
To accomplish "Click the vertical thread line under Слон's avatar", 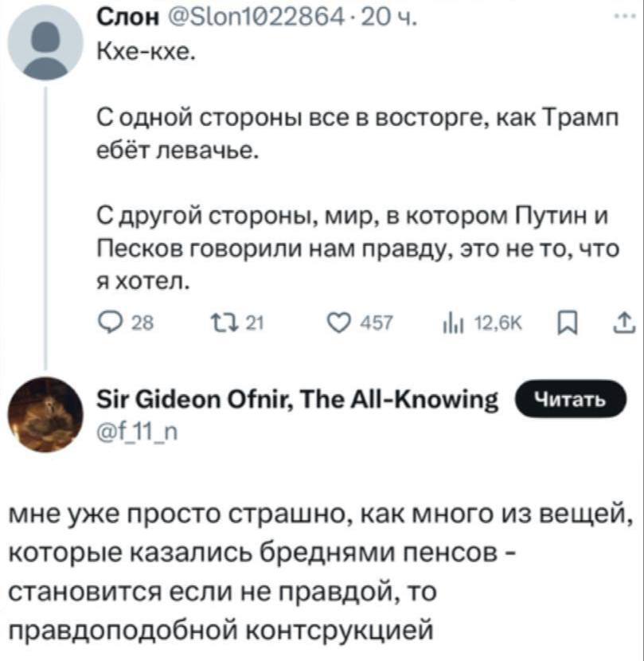I will (x=45, y=215).
